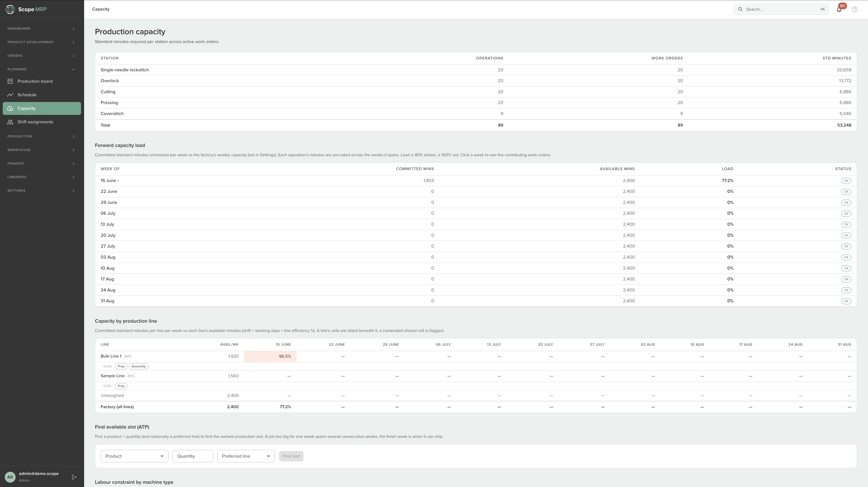Viewport: 868px width, 487px height.
Task: Click the OK status badge for 22 June
Action: [x=846, y=192]
